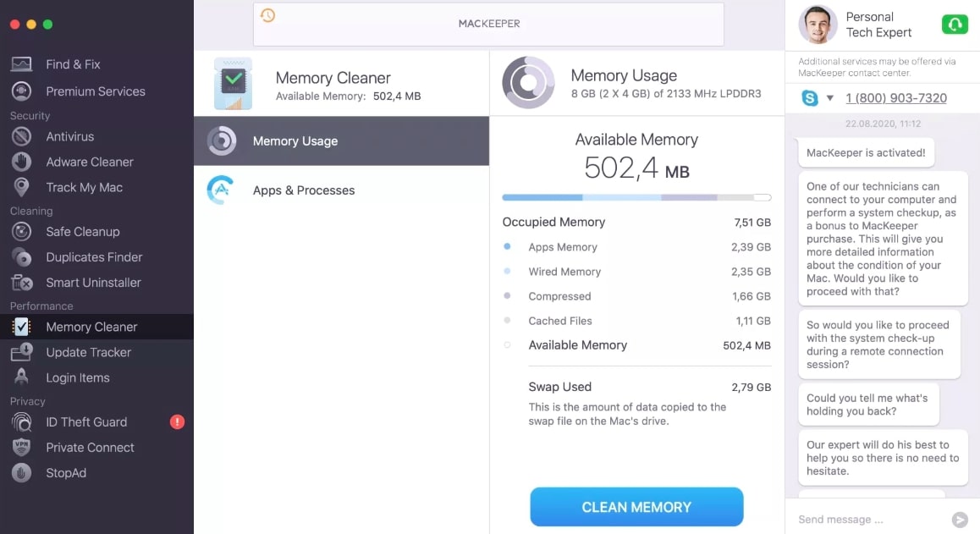980x534 pixels.
Task: Click the 22.08.2020, 11:12 chat timestamp
Action: [883, 124]
